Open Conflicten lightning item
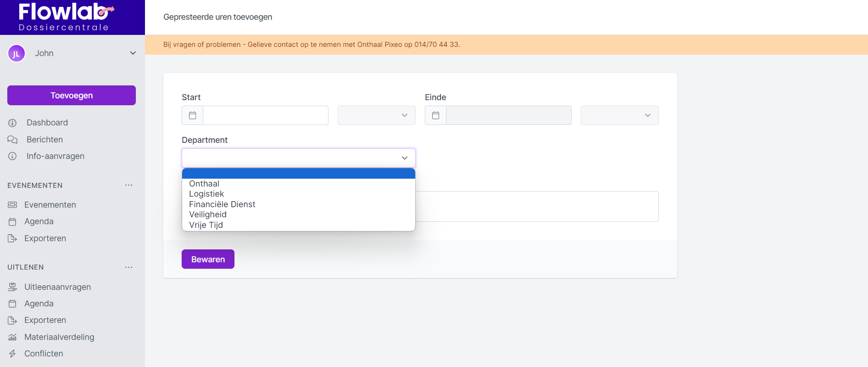The width and height of the screenshot is (868, 367). coord(44,354)
